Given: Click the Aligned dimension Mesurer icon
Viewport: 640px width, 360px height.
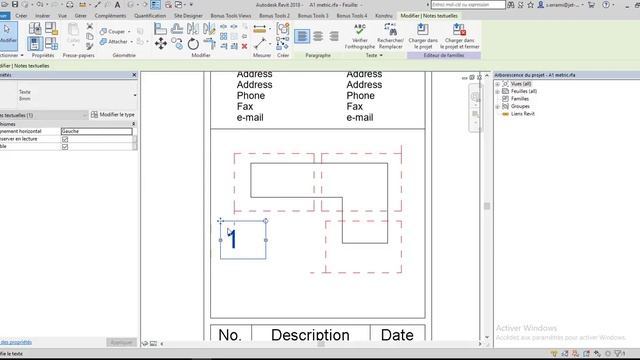Looking at the screenshot, I should point(260,29).
